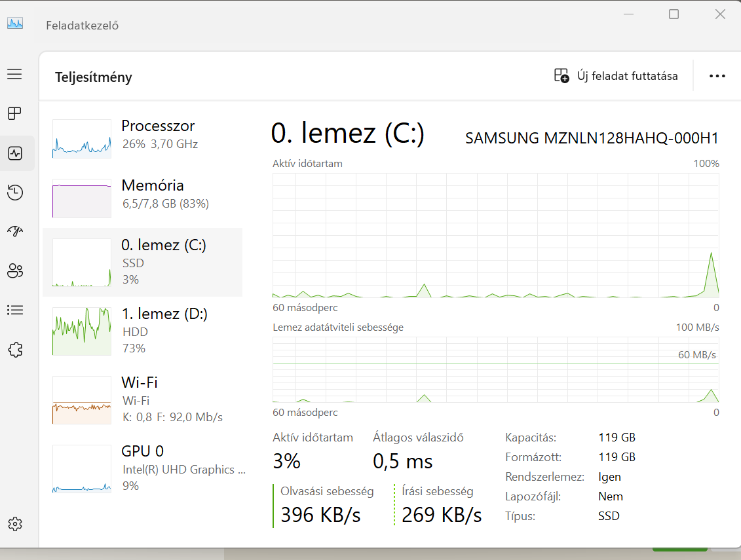
Task: Open the Users page icon
Action: point(15,271)
